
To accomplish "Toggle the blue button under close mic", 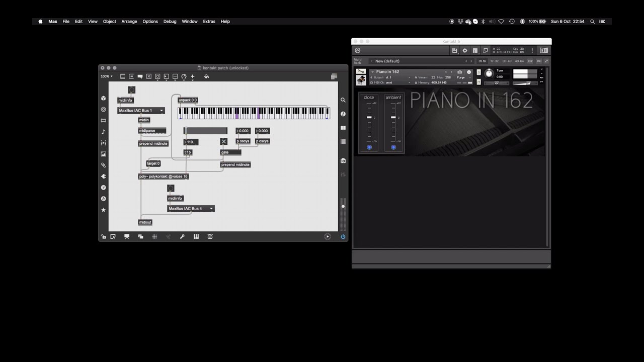I will click(369, 147).
